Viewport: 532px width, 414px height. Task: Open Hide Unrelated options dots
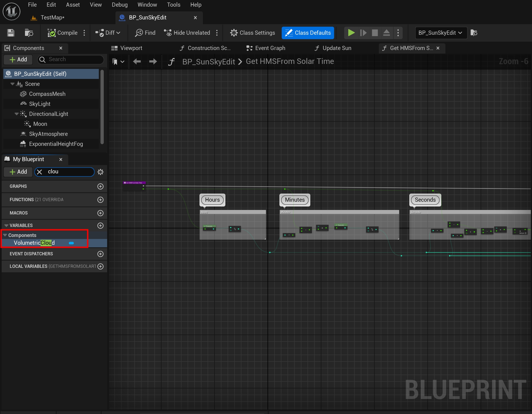pos(217,33)
